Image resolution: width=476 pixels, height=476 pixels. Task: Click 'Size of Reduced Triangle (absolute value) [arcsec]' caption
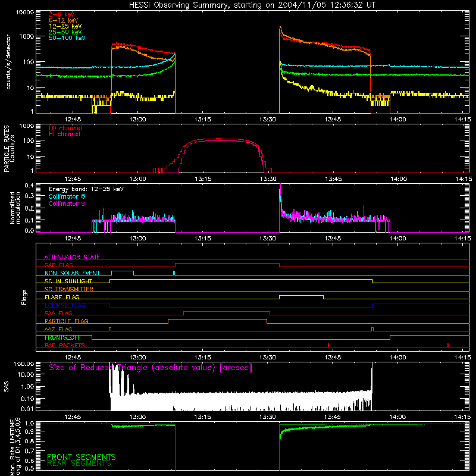click(151, 367)
